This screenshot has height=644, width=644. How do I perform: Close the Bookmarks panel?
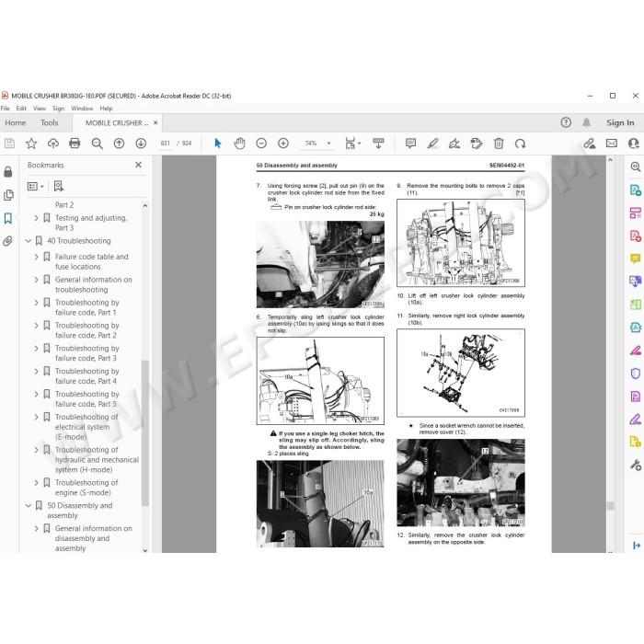pyautogui.click(x=138, y=165)
